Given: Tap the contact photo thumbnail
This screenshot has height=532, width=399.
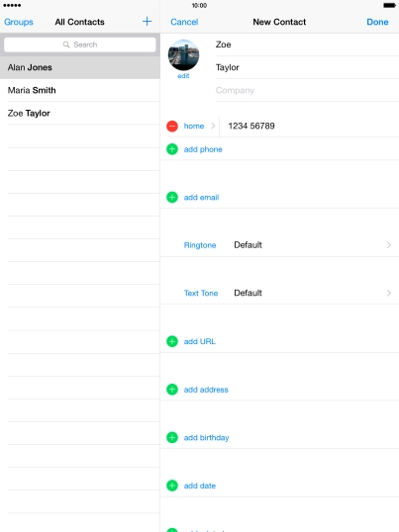Looking at the screenshot, I should tap(184, 55).
